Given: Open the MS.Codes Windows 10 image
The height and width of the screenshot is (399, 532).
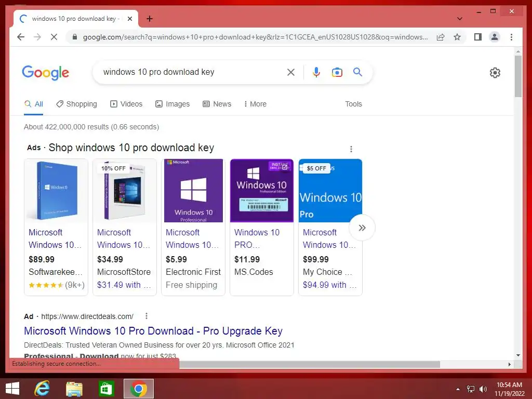Looking at the screenshot, I should pyautogui.click(x=262, y=191).
